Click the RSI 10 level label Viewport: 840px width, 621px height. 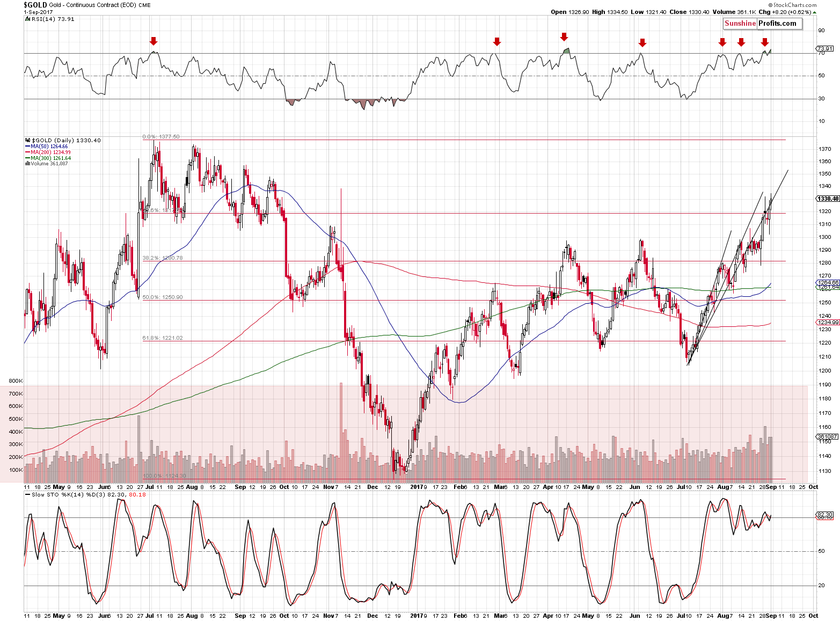(821, 121)
